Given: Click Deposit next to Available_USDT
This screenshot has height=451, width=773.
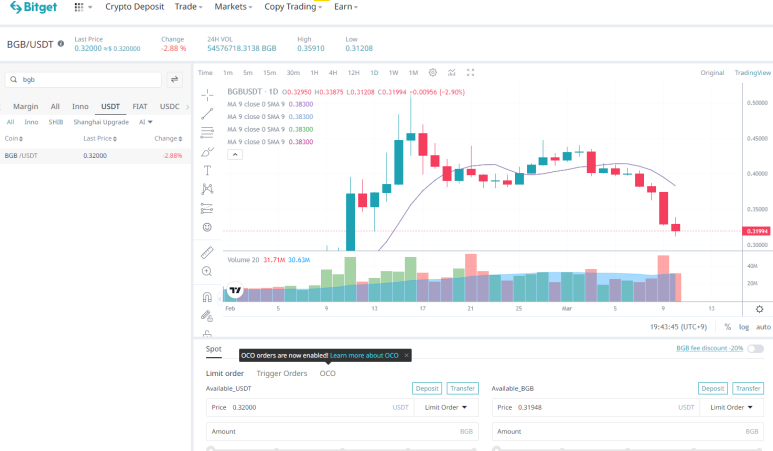Looking at the screenshot, I should coord(427,388).
